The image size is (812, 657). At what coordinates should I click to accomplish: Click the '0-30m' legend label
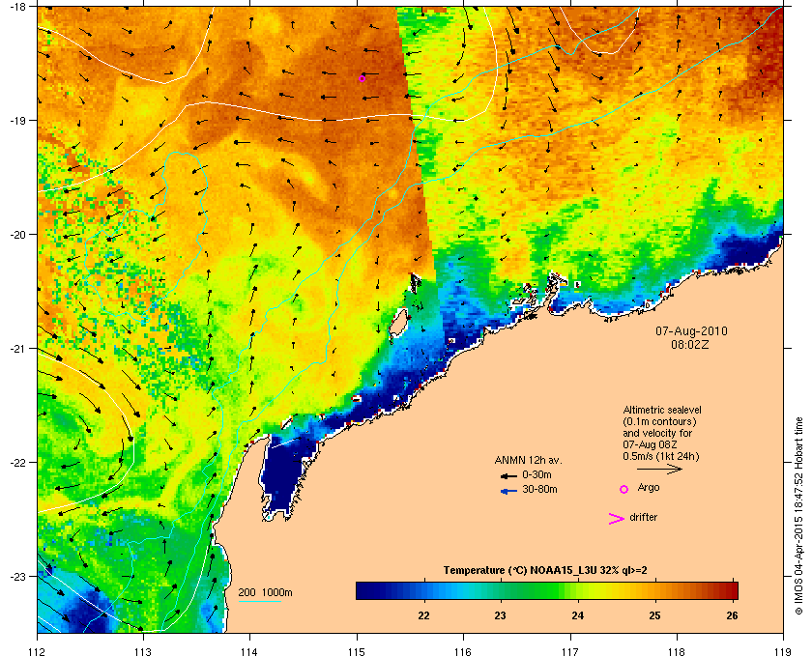tap(536, 474)
